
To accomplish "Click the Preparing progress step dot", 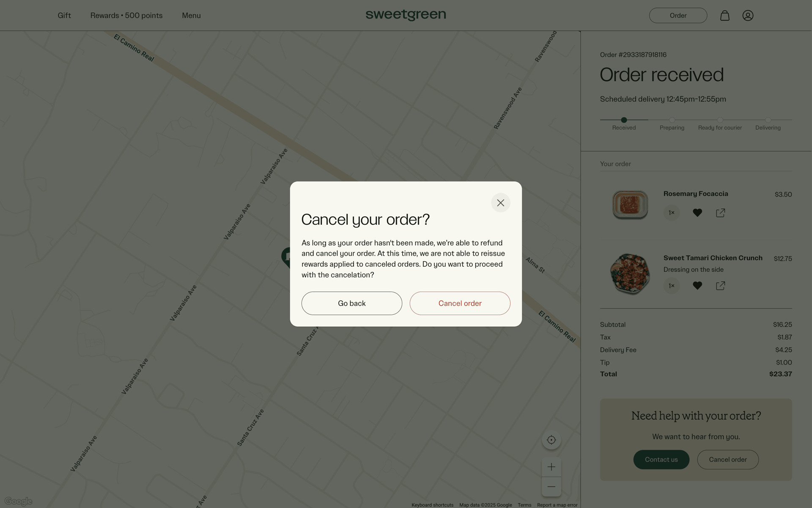I will 672,120.
